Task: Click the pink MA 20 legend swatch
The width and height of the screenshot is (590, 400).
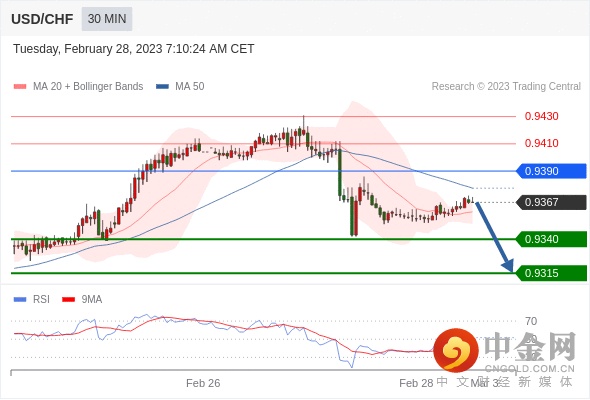Action: pos(20,87)
